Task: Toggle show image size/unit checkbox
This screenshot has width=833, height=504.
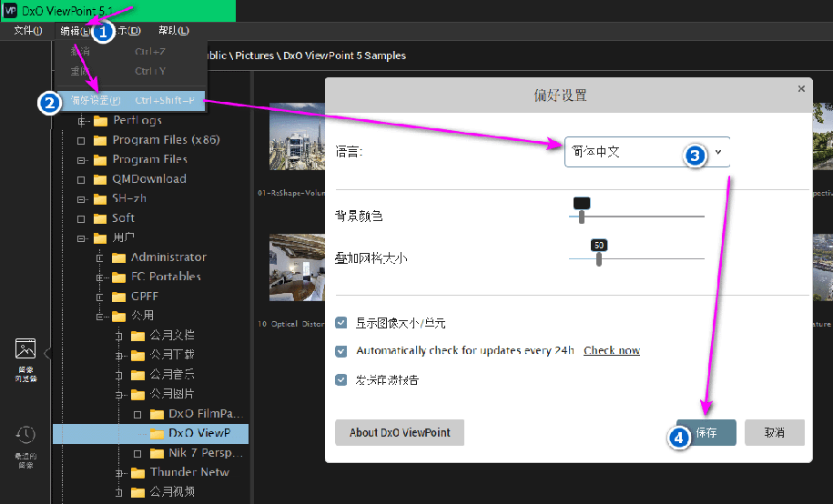Action: tap(341, 323)
